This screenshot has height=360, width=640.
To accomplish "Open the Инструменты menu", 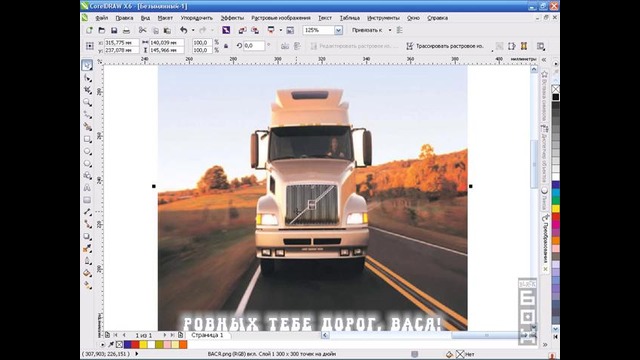I will point(383,18).
